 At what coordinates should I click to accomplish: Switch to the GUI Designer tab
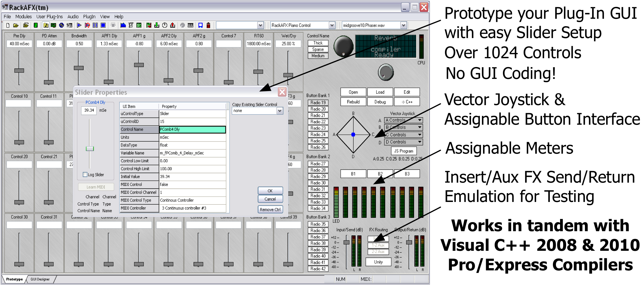(x=40, y=279)
